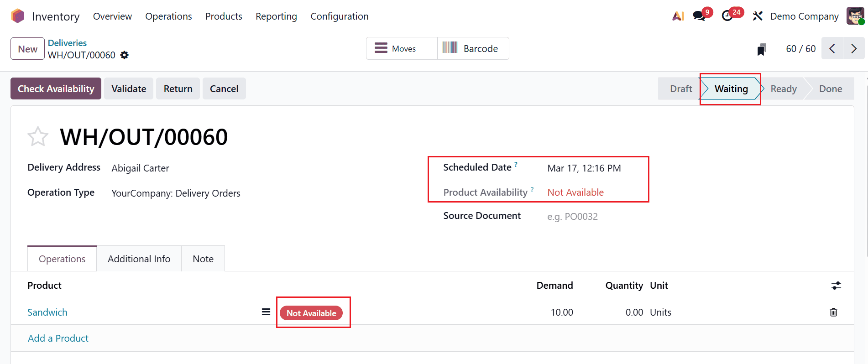Go to the previous record arrow
This screenshot has height=364, width=868.
coord(832,48)
